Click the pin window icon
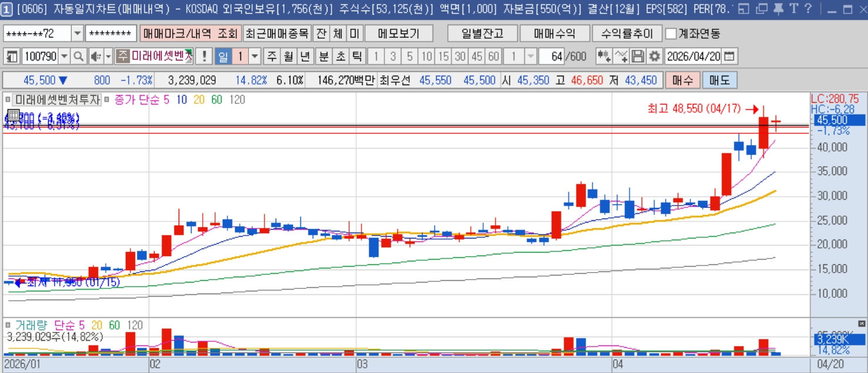The width and height of the screenshot is (868, 373). pyautogui.click(x=777, y=8)
